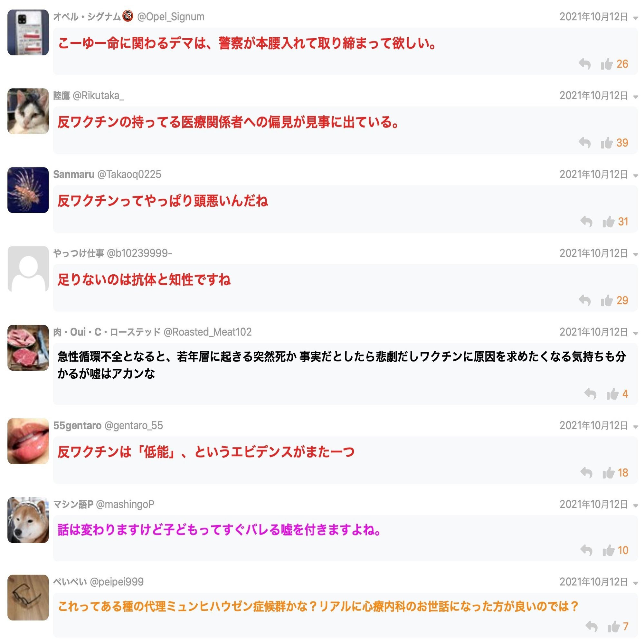Open the @Rikutaka_ profile link
This screenshot has height=644, width=644.
pyautogui.click(x=98, y=96)
